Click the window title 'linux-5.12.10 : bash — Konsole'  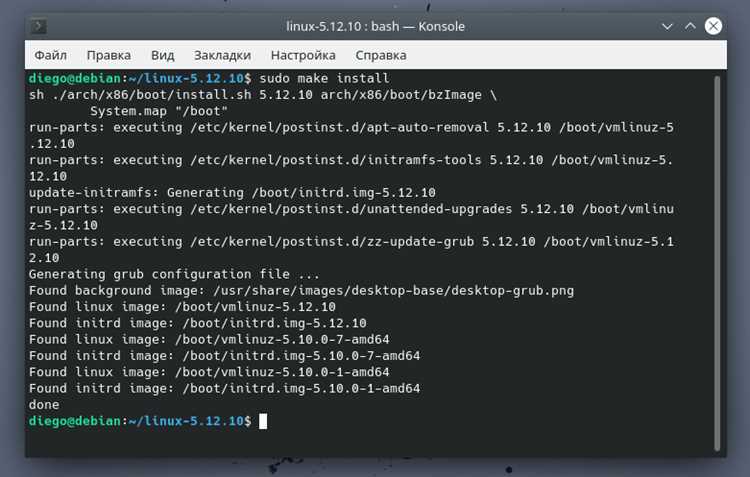pos(375,26)
